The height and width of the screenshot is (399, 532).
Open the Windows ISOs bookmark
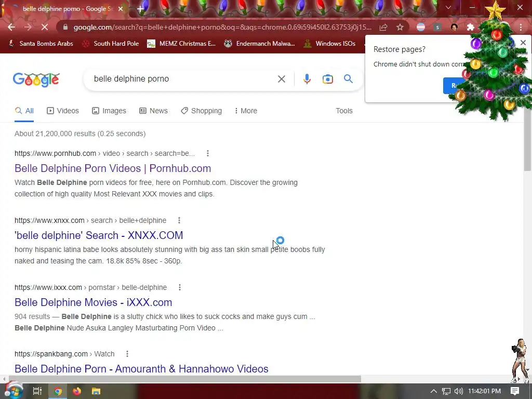329,44
